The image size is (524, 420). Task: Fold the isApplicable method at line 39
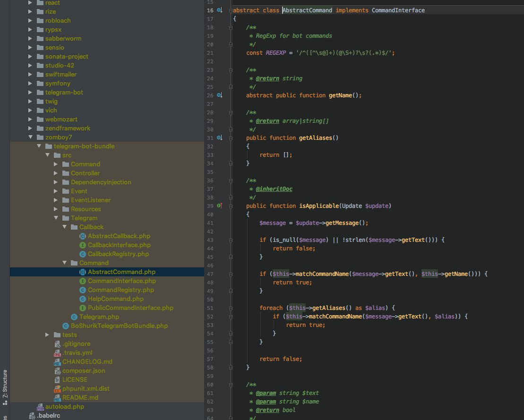click(231, 206)
